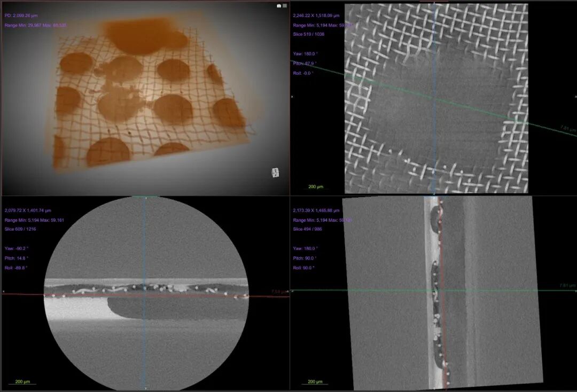Screen dimensions: 577x392
Task: Click the 200 µm scale bar in bottom-left pane
Action: 22,382
